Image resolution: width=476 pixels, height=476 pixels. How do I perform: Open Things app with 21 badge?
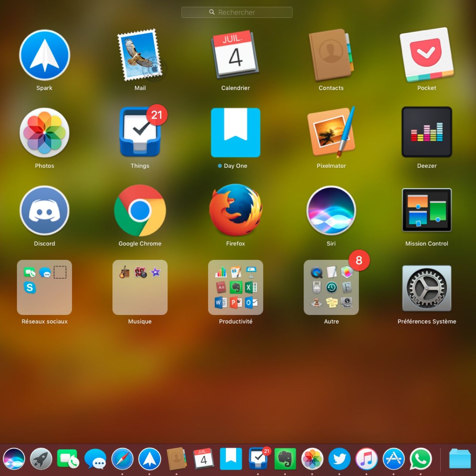coord(140,131)
